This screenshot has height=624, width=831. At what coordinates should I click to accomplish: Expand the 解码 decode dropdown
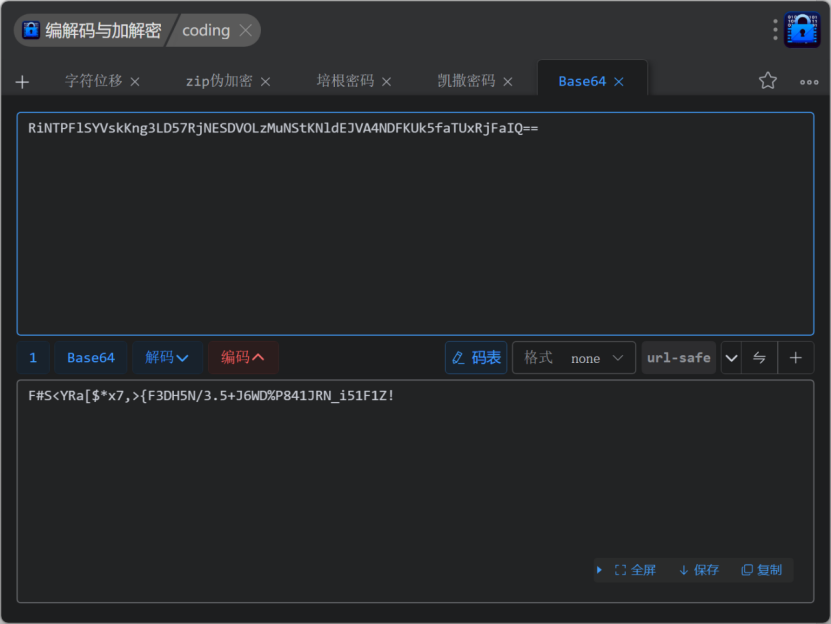point(167,357)
